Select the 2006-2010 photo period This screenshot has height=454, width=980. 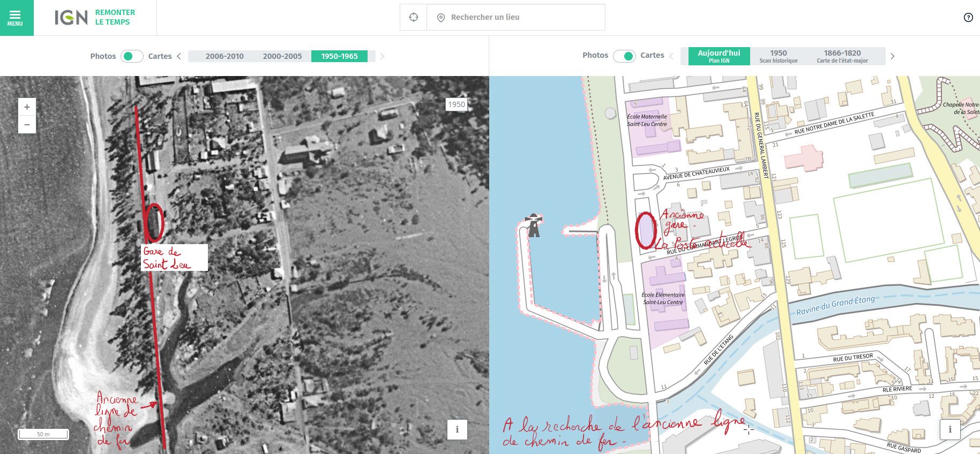coord(224,56)
